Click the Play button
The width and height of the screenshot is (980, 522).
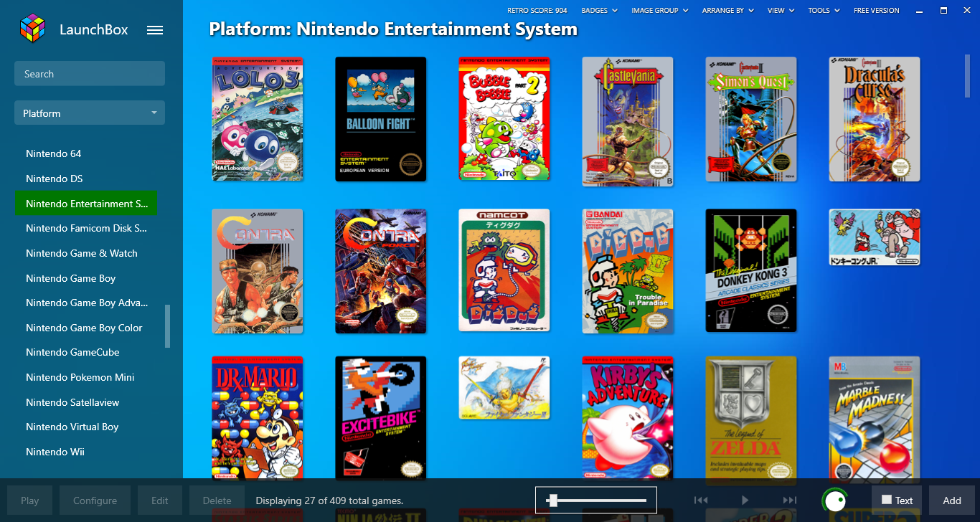[x=30, y=500]
